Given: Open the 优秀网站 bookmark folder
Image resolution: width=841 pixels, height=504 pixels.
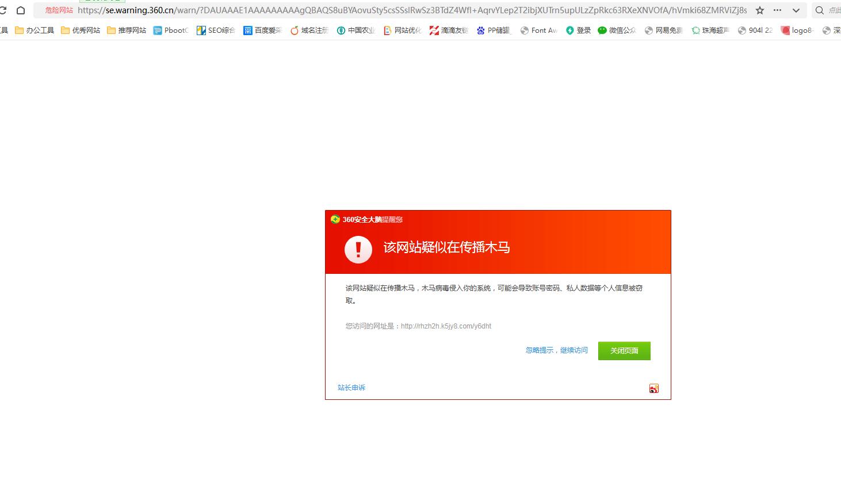Looking at the screenshot, I should click(81, 30).
